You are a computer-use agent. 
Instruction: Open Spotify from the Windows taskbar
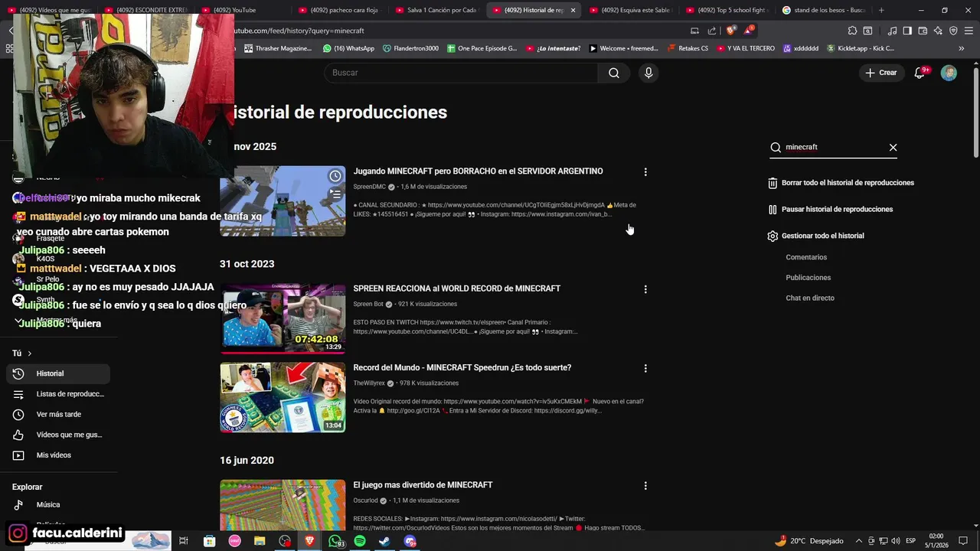360,541
